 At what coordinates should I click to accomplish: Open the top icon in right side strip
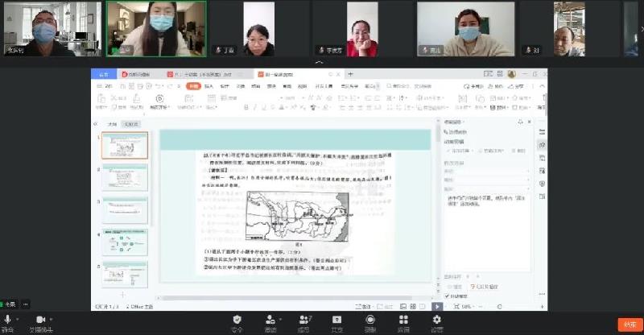542,132
